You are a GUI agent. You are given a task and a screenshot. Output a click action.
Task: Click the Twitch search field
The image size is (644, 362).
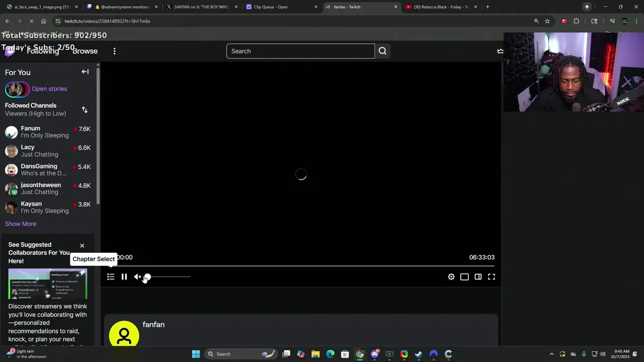click(x=300, y=51)
